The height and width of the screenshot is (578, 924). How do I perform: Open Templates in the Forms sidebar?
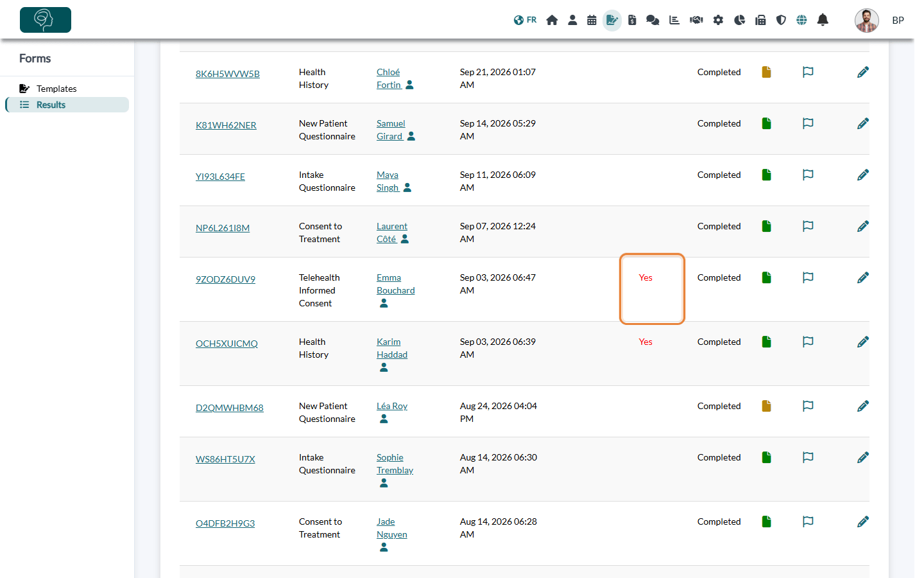tap(56, 89)
